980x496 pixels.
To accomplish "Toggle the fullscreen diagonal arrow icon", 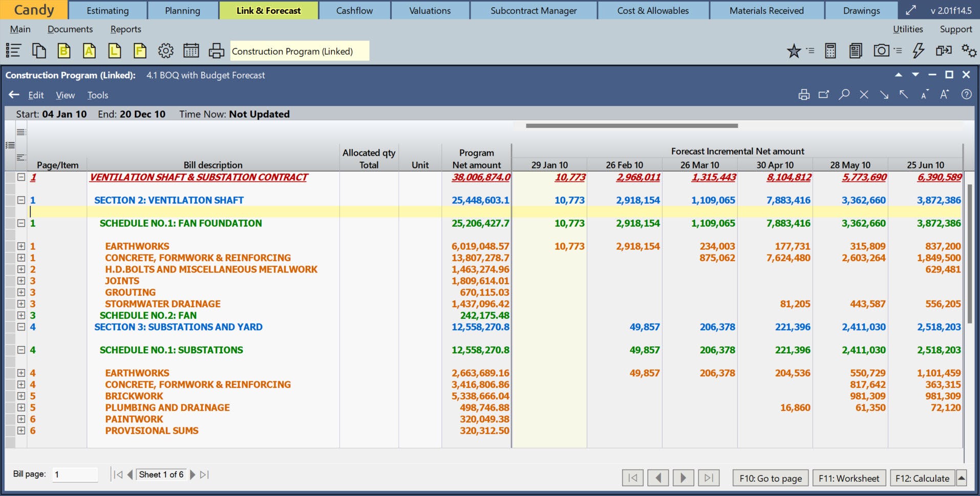I will (x=911, y=10).
